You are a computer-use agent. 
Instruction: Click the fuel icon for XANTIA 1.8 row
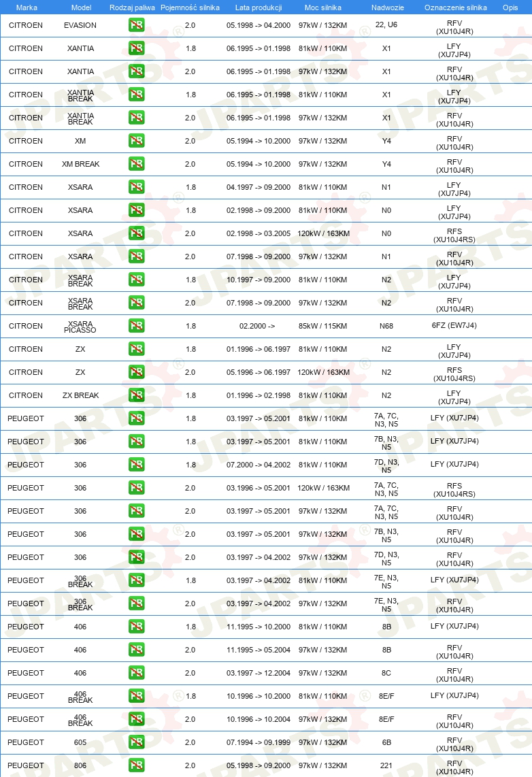[x=136, y=48]
